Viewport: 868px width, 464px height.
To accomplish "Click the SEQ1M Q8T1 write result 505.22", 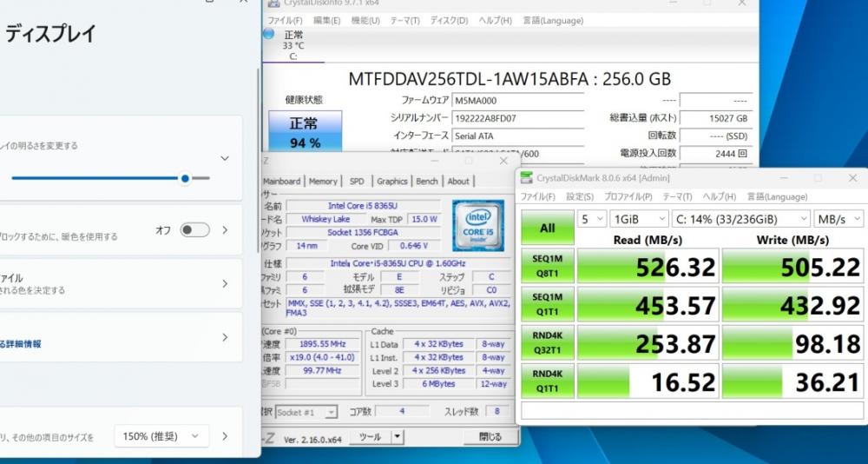I will [x=792, y=266].
